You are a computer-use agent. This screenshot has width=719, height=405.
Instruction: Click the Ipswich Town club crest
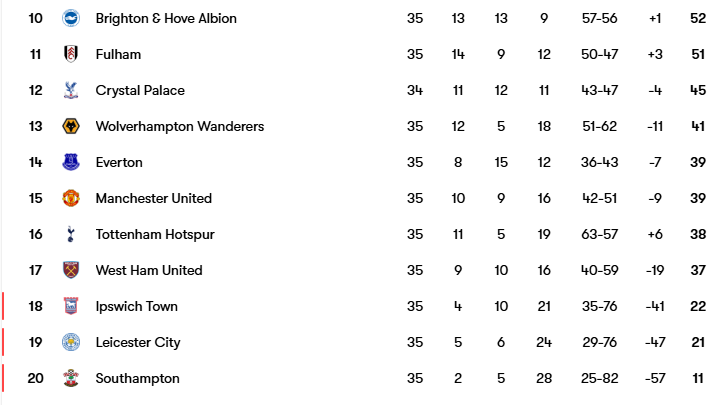(70, 306)
